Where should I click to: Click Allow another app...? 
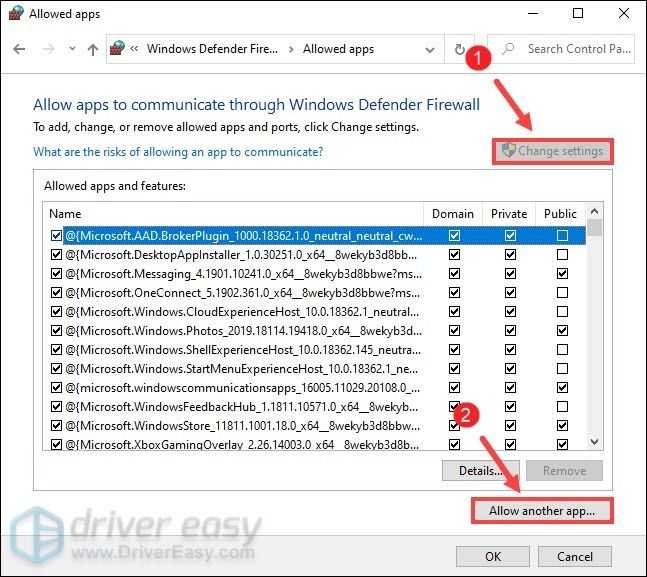pos(542,511)
